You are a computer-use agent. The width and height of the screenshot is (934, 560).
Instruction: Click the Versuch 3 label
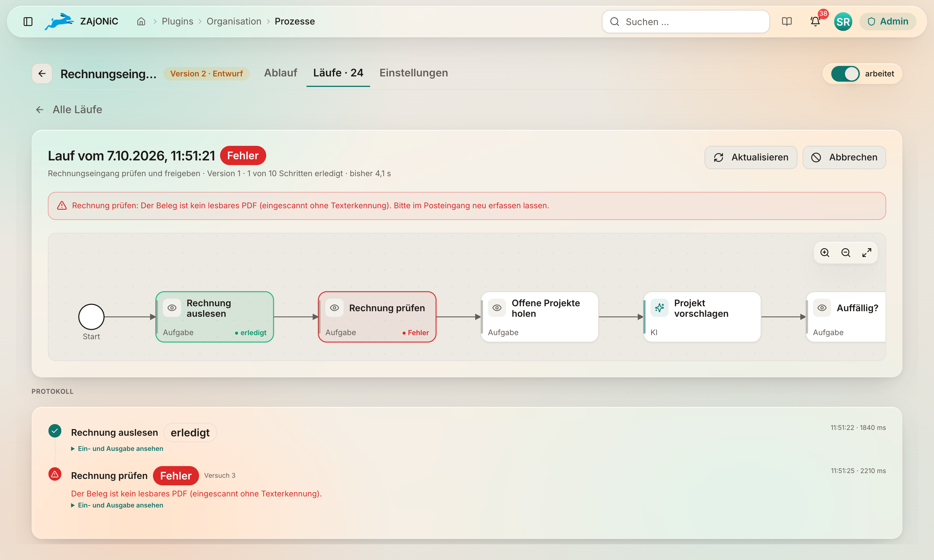pyautogui.click(x=220, y=475)
